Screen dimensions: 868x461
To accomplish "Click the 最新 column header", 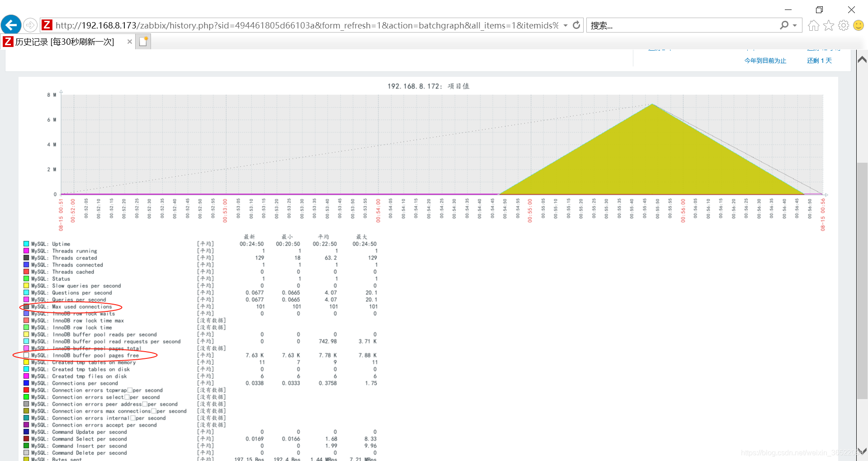I will pyautogui.click(x=250, y=237).
